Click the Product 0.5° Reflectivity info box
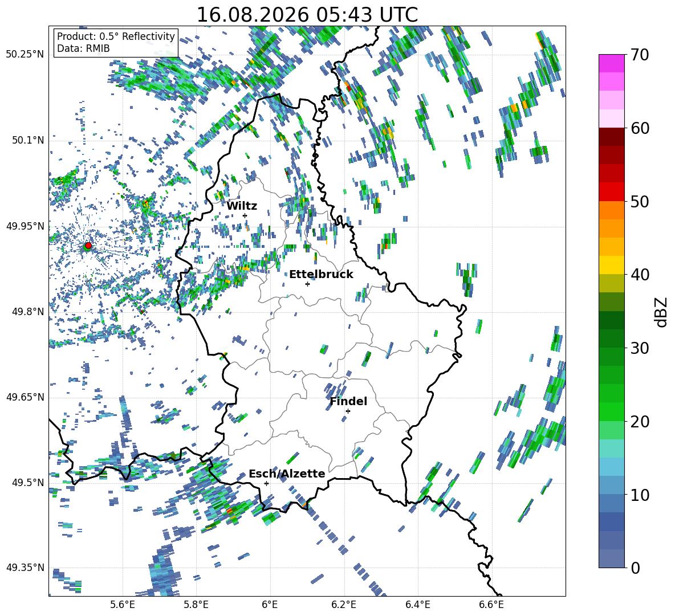The height and width of the screenshot is (616, 675). coord(116,42)
